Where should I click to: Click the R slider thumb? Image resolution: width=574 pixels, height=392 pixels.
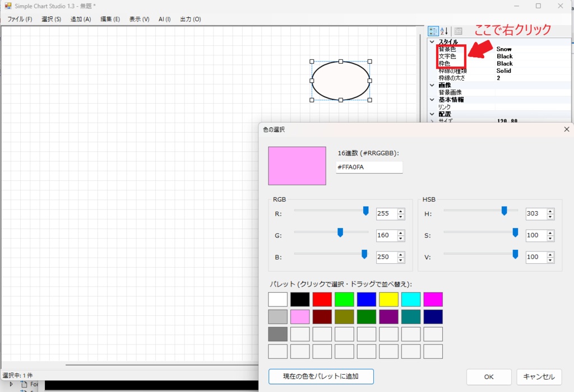click(365, 211)
